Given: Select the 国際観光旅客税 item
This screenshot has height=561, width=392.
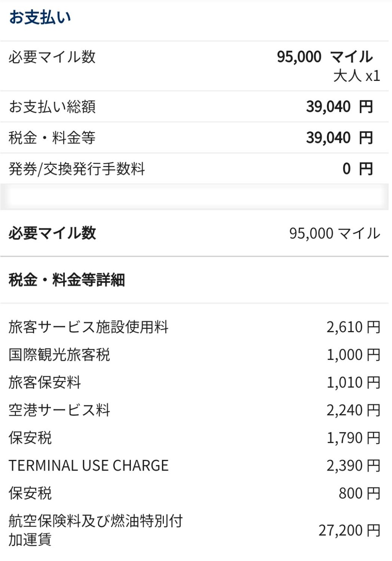Looking at the screenshot, I should [x=59, y=355].
